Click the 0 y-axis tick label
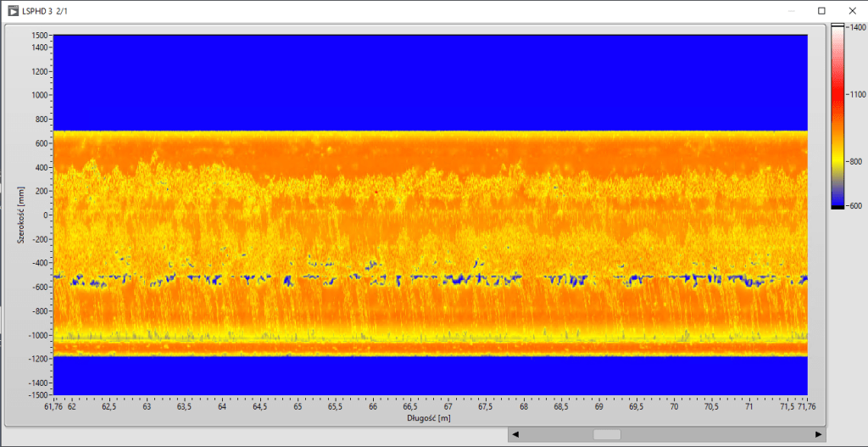Viewport: 868px width, 447px height. 47,215
